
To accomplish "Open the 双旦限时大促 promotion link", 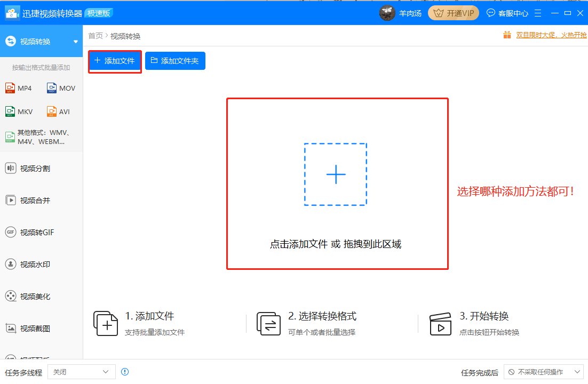I will [551, 35].
